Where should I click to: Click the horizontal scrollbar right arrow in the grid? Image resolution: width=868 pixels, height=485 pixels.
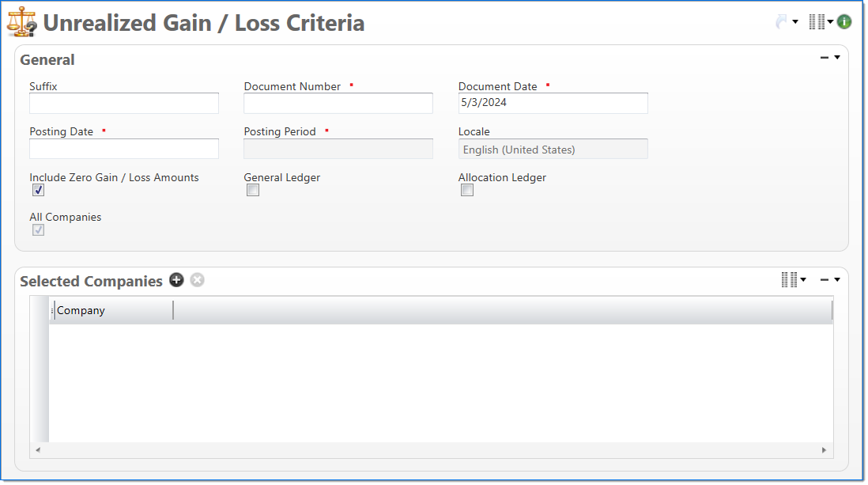click(x=824, y=450)
